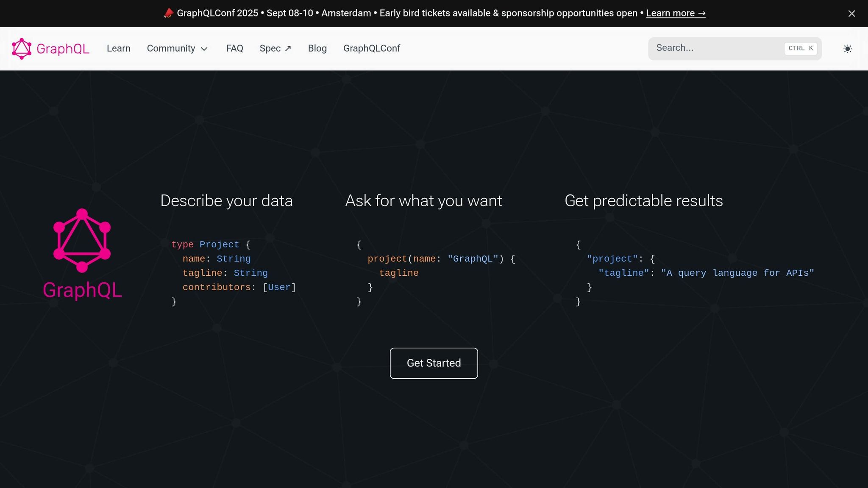The width and height of the screenshot is (868, 488).
Task: Click the CTRL K shortcut badge
Action: [800, 48]
